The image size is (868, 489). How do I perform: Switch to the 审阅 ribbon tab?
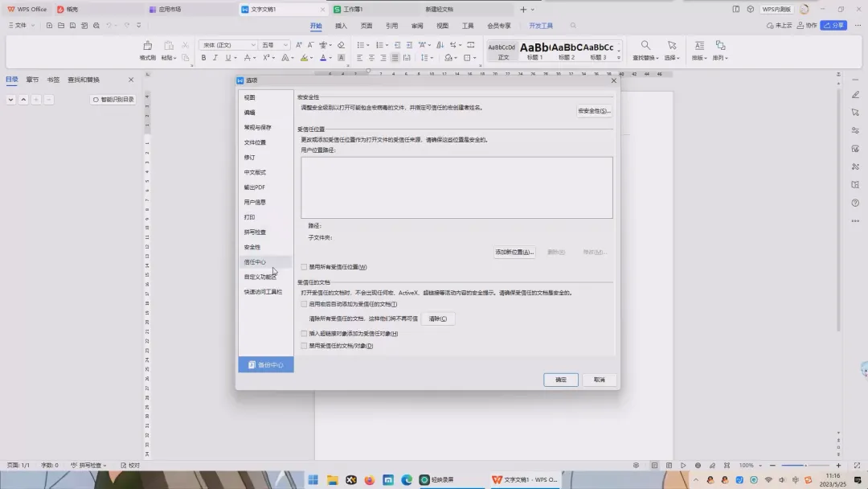click(x=417, y=26)
